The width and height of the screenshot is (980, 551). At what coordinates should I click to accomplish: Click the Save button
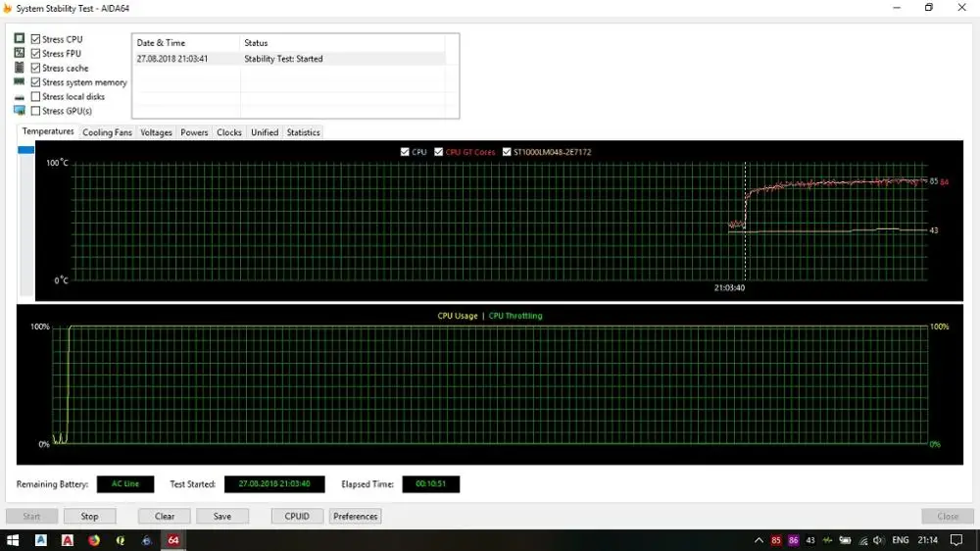(221, 516)
